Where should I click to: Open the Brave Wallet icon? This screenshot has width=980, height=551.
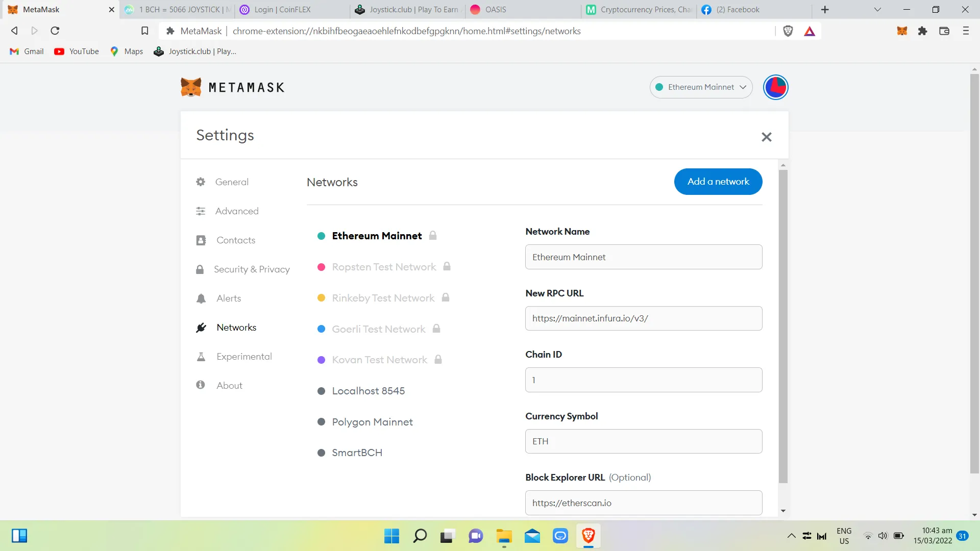(x=944, y=31)
